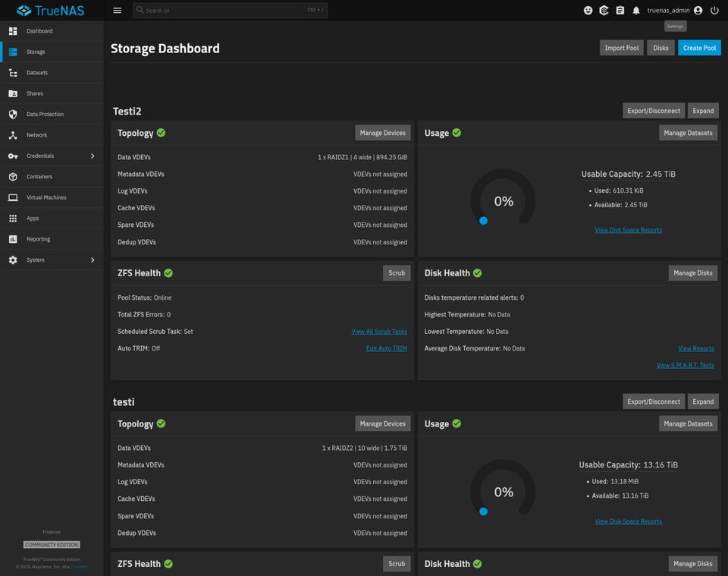
Task: Open the alerts bell icon
Action: pos(636,11)
